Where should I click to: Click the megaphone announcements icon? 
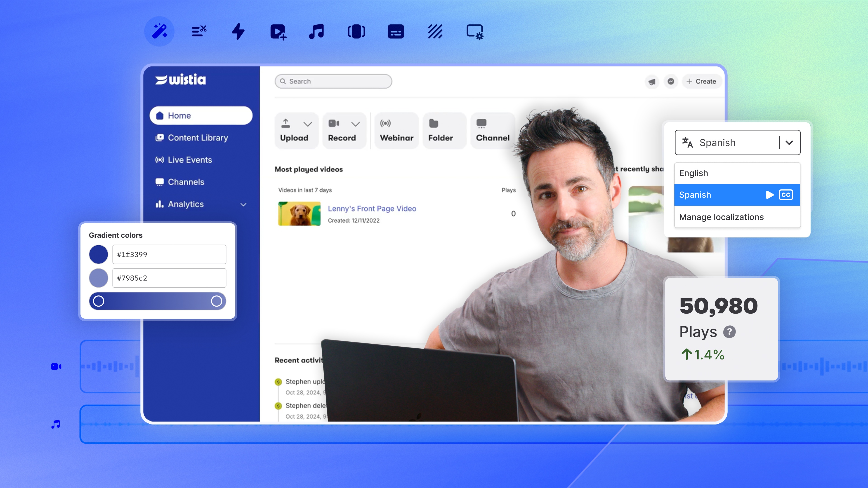coord(652,82)
